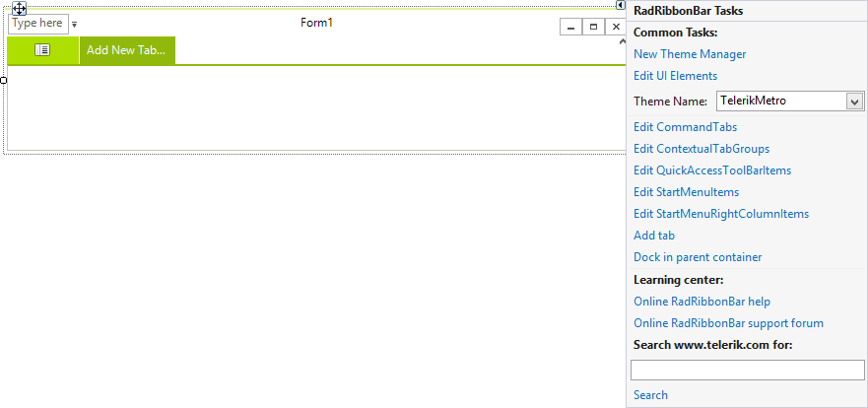Screen dimensions: 868x408
Task: Open Online RadRibbonBar support forum
Action: pyautogui.click(x=728, y=323)
